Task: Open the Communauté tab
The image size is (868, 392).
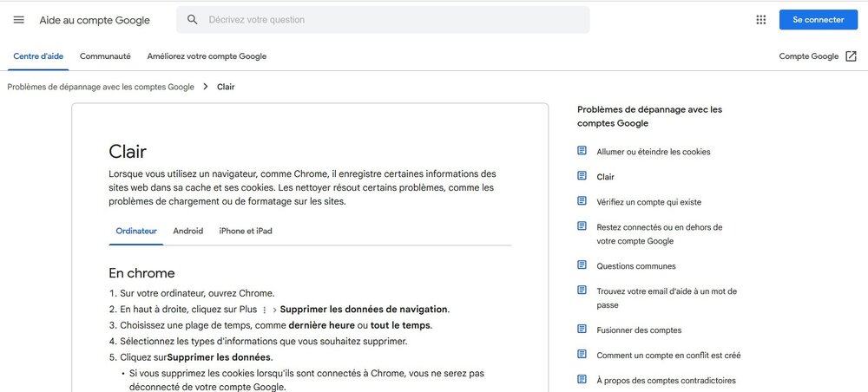Action: tap(105, 56)
